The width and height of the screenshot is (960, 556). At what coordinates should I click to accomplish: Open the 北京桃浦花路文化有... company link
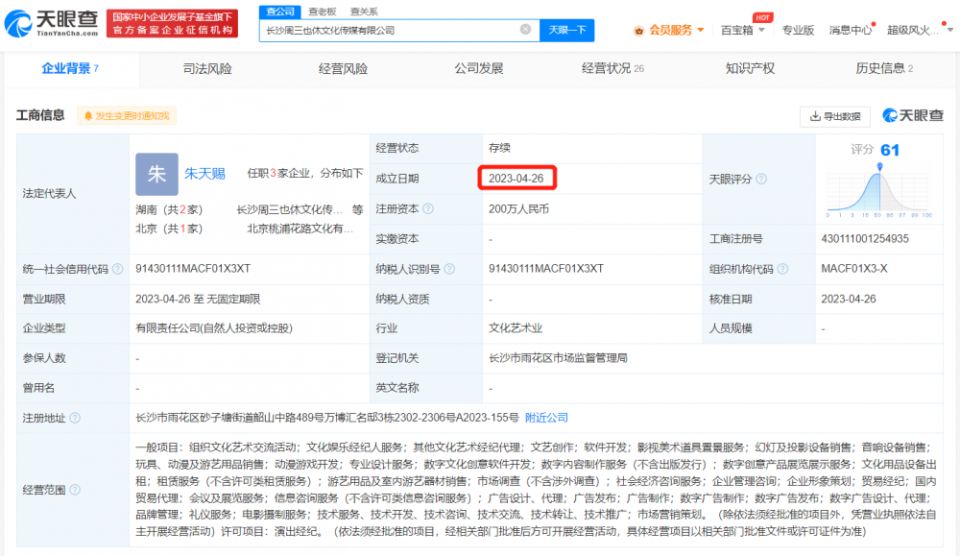[299, 228]
